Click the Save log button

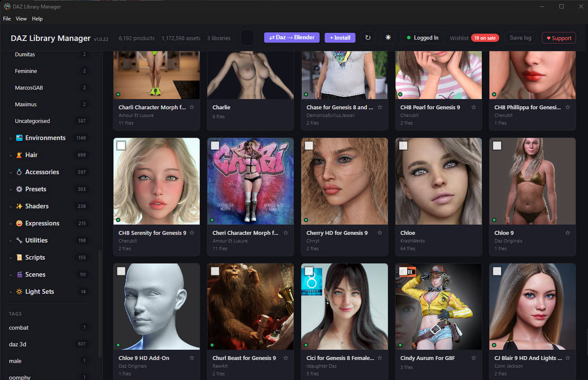520,38
